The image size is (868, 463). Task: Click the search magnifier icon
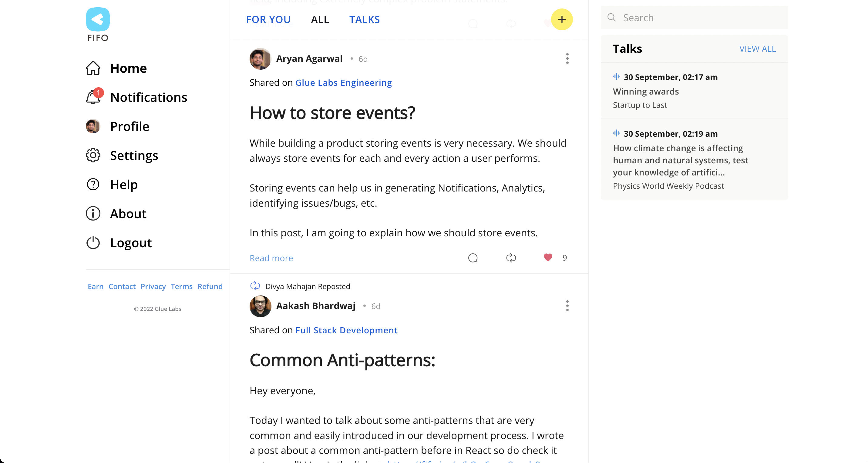pos(611,18)
